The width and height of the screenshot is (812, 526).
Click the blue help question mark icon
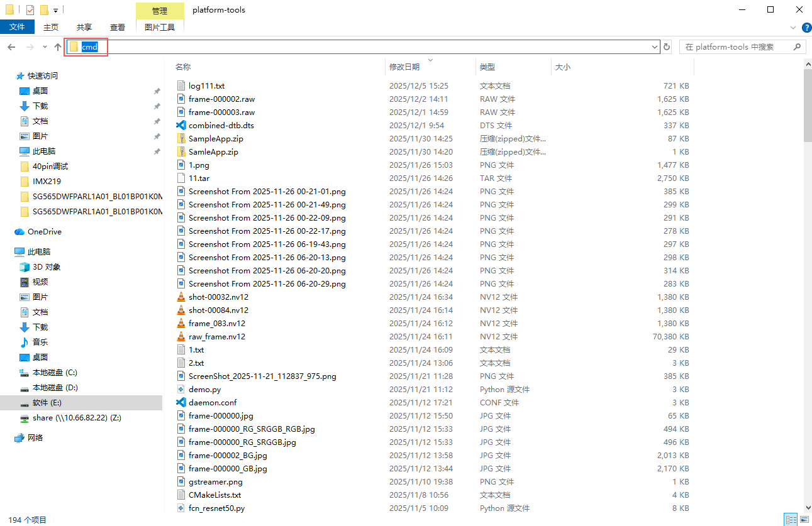point(805,28)
